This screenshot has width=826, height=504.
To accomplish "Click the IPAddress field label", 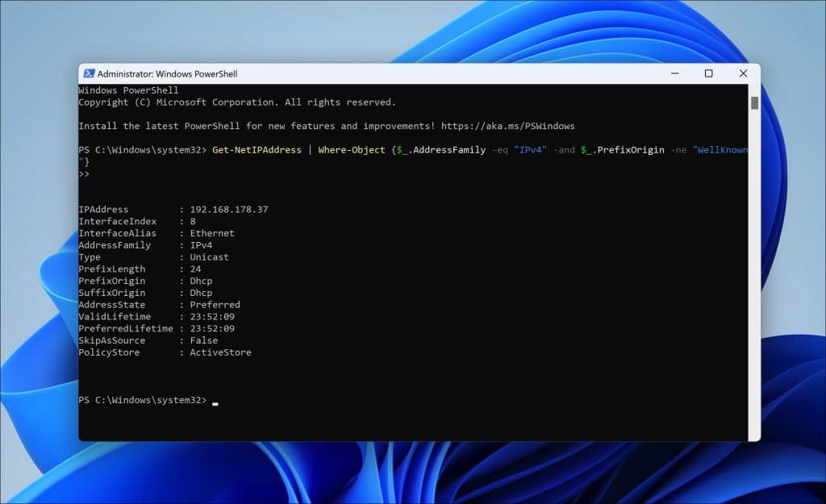I will point(103,210).
